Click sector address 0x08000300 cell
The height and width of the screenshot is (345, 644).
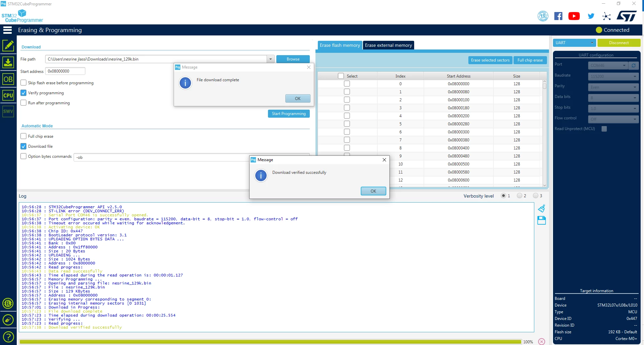point(459,132)
